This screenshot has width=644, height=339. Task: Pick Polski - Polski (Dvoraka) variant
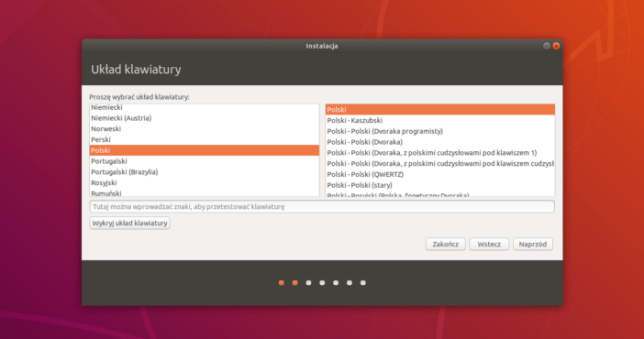[439, 142]
